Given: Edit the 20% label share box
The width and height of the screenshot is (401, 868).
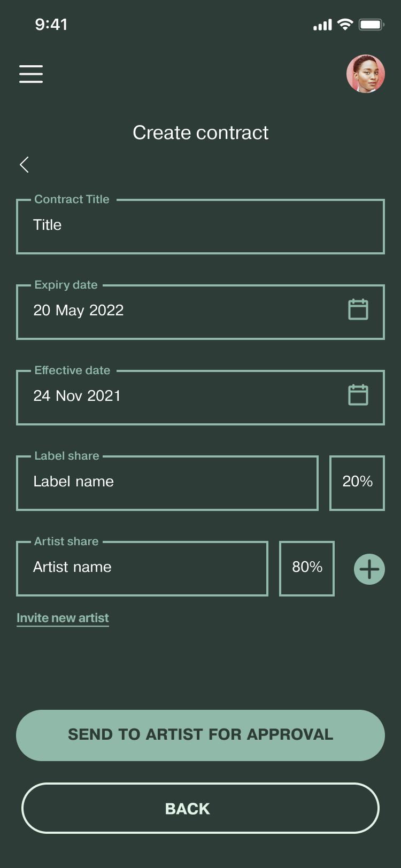Looking at the screenshot, I should [357, 483].
